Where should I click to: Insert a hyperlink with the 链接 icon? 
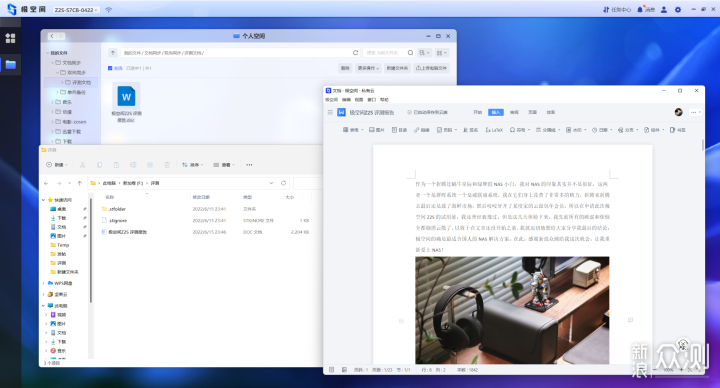[x=422, y=130]
